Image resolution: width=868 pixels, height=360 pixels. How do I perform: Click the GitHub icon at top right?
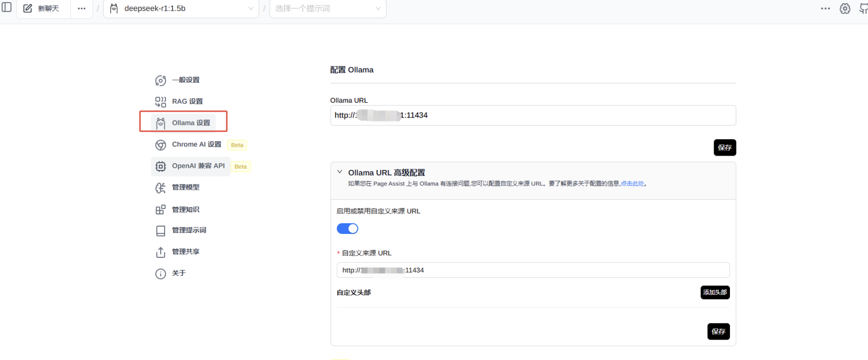pos(863,9)
